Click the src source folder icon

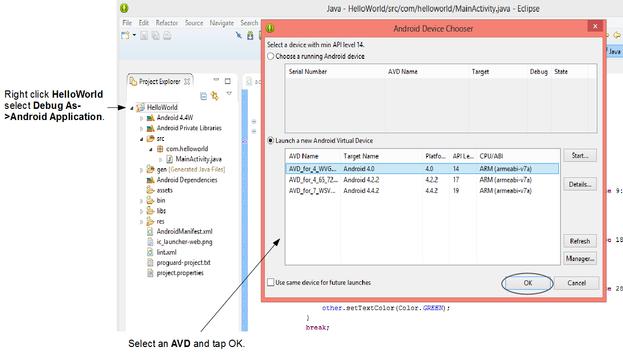tap(151, 139)
